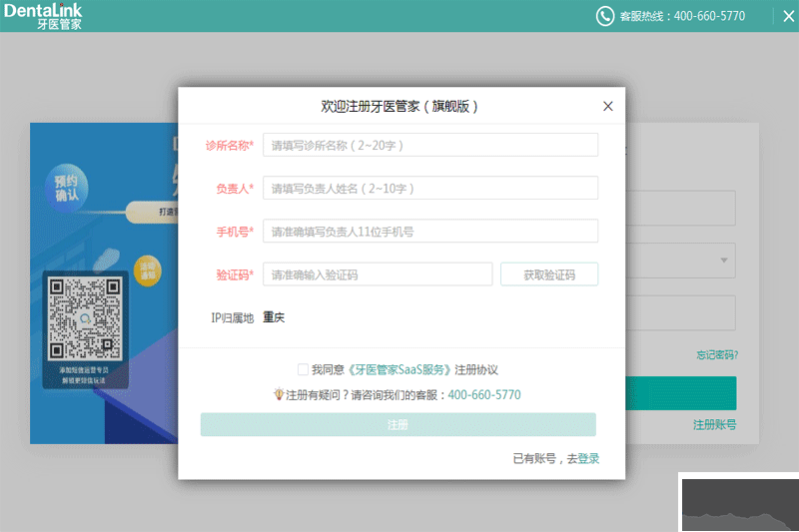The image size is (799, 532).
Task: Select the 验证码 verification code input
Action: pyautogui.click(x=378, y=274)
